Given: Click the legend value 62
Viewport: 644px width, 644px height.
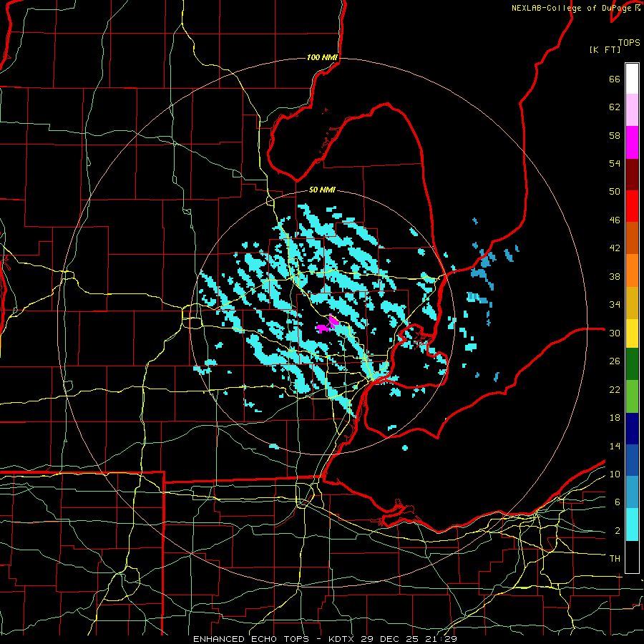Looking at the screenshot, I should [x=615, y=107].
